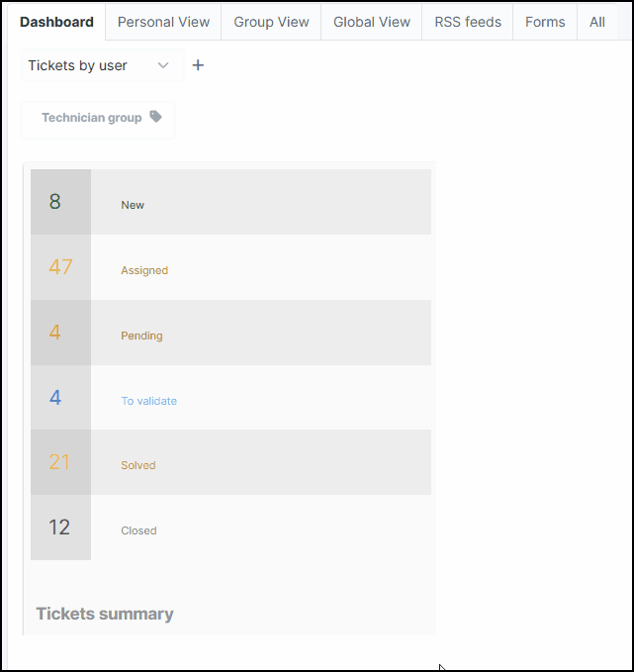The width and height of the screenshot is (634, 672).
Task: Switch to the All tab
Action: [x=597, y=22]
